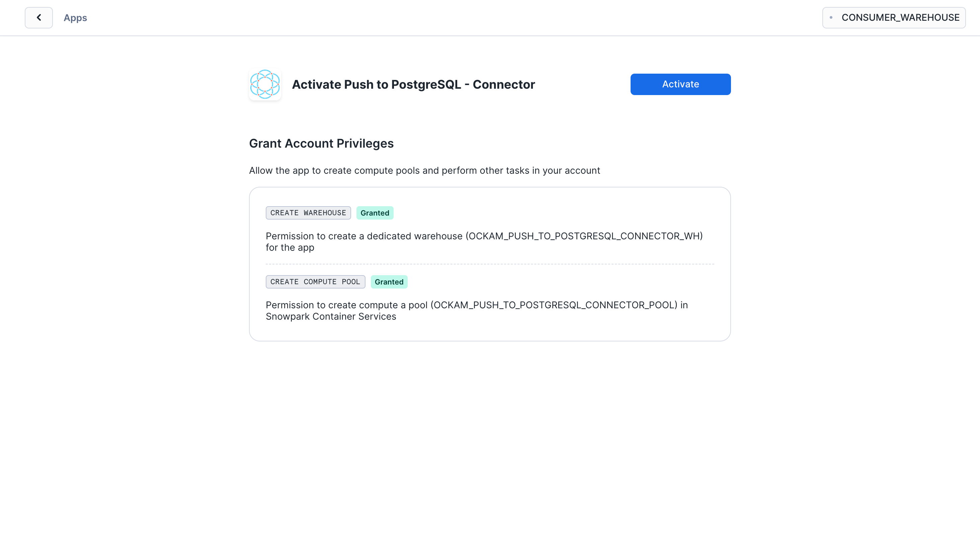This screenshot has height=560, width=980.
Task: Click the OCKAM_PUSH_TO_POSTGRESQL_CONNECTOR_WH warehouse name
Action: [x=584, y=236]
